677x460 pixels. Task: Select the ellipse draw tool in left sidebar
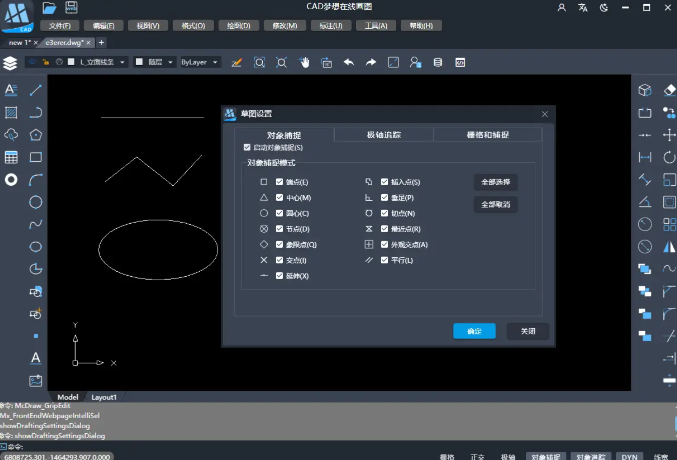[36, 246]
